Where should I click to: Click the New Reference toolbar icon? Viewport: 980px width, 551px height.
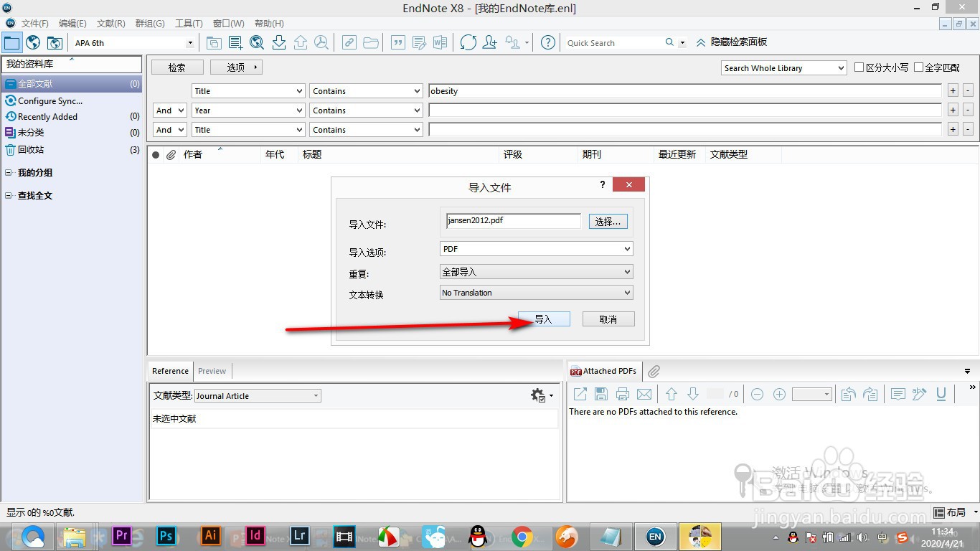click(x=235, y=42)
